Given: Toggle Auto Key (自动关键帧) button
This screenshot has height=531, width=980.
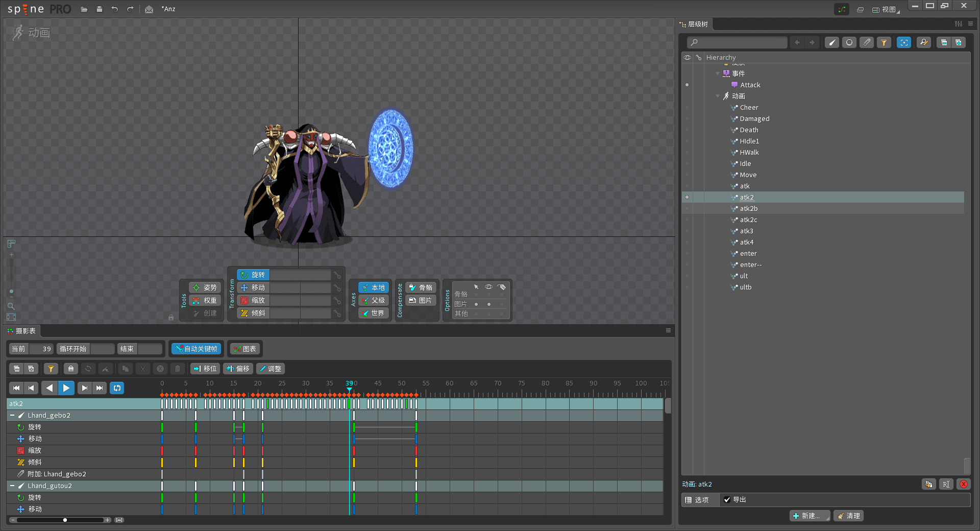Looking at the screenshot, I should pos(197,349).
